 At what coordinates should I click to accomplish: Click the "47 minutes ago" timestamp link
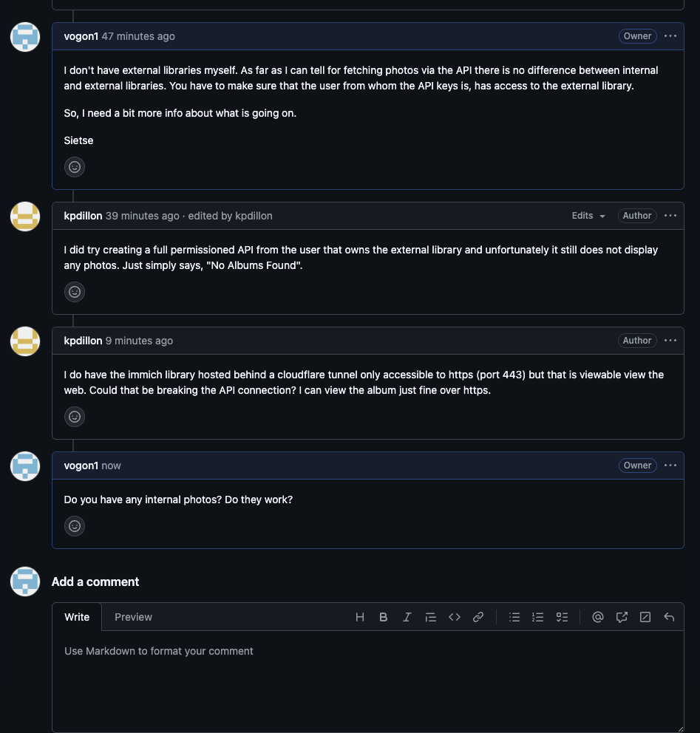(138, 36)
